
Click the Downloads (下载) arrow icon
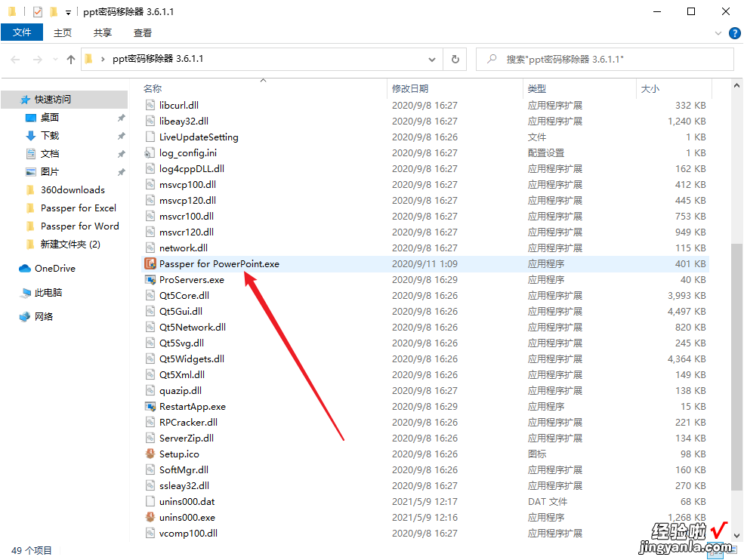(x=31, y=136)
